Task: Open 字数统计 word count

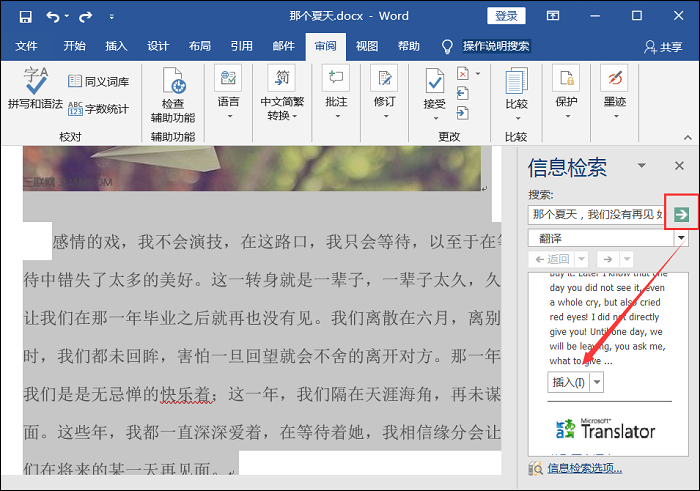Action: [x=98, y=108]
